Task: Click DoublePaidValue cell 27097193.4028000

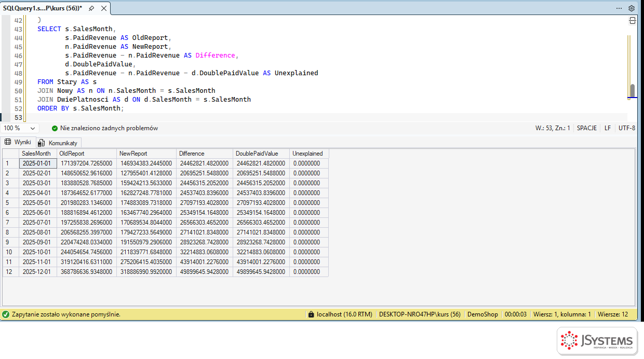Action: click(x=261, y=203)
